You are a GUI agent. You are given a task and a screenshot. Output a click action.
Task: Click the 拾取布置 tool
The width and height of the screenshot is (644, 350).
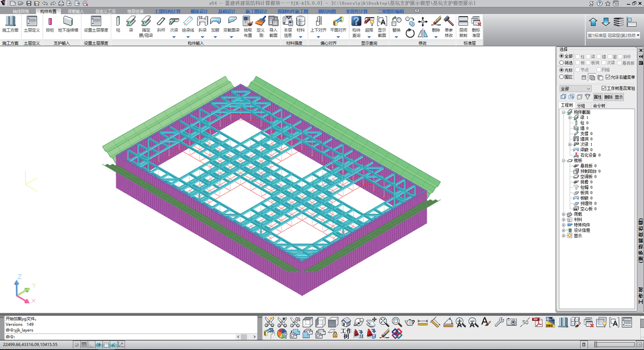click(248, 27)
